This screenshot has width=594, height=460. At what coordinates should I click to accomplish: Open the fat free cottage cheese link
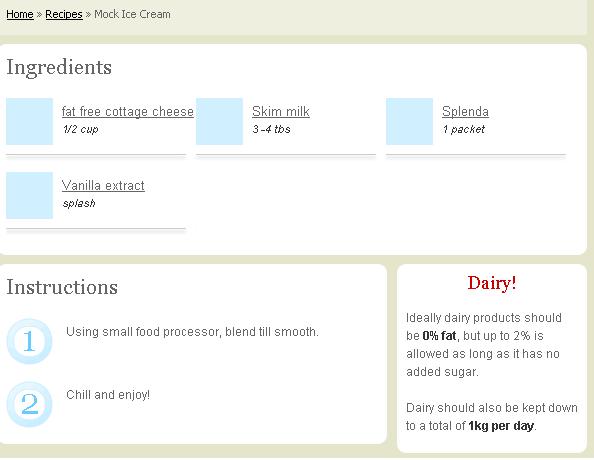(x=128, y=111)
